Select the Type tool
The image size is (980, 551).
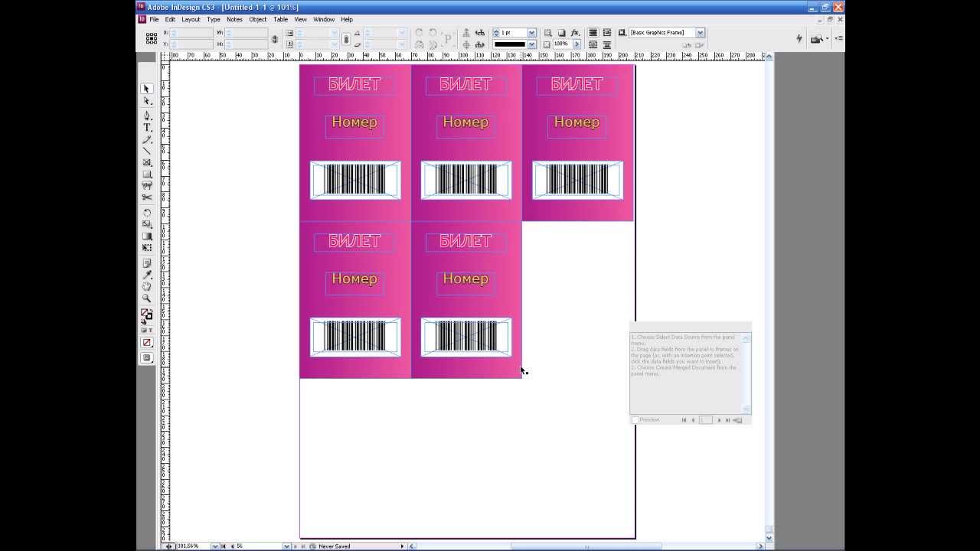click(146, 127)
